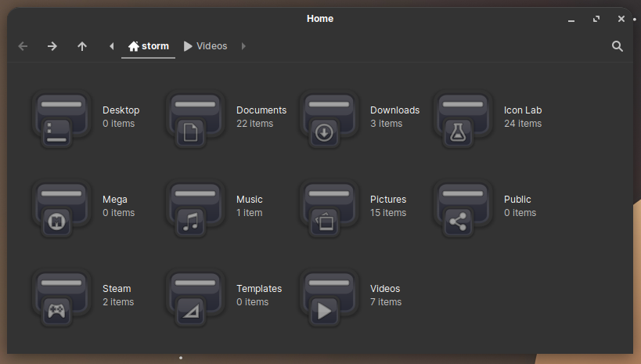Select the storm home path tab
This screenshot has width=641, height=364.
point(149,46)
